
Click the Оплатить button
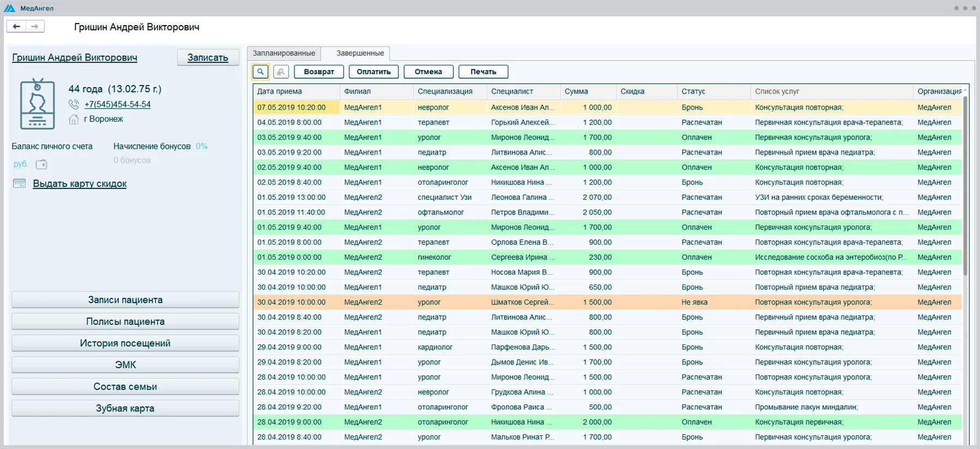(374, 71)
